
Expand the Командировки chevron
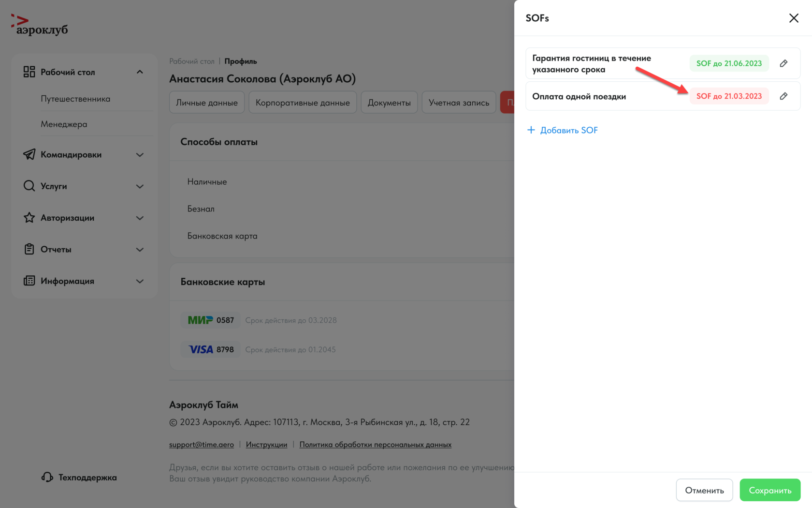pyautogui.click(x=140, y=155)
